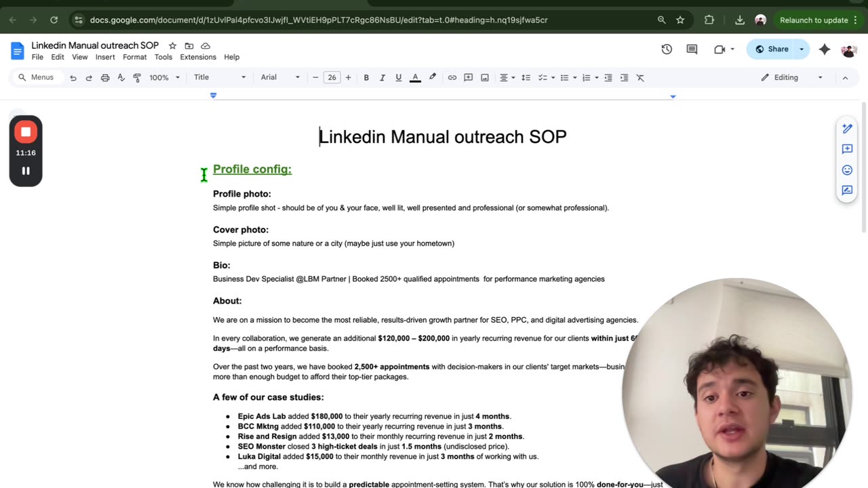Click the browser address bar

coord(366,20)
